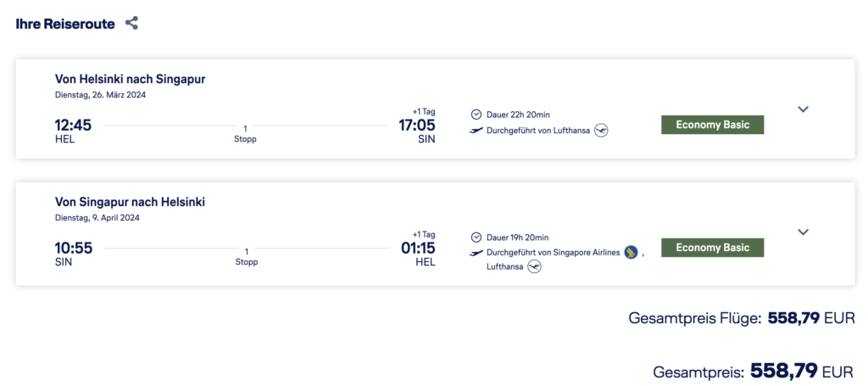The image size is (868, 386).
Task: Click the Singapore Airlines logo on the return flight
Action: pos(631,252)
